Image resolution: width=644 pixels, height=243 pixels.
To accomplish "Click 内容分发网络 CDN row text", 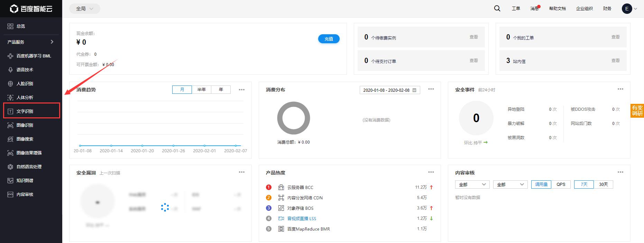I will (x=305, y=198).
